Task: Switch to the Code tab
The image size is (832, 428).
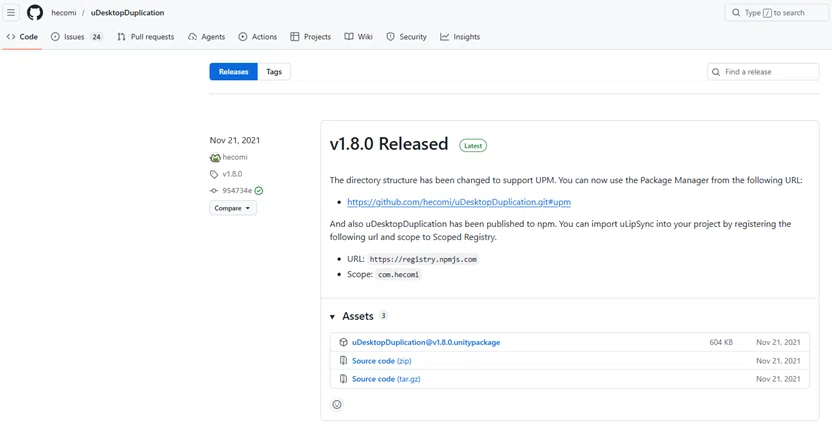Action: pyautogui.click(x=22, y=37)
